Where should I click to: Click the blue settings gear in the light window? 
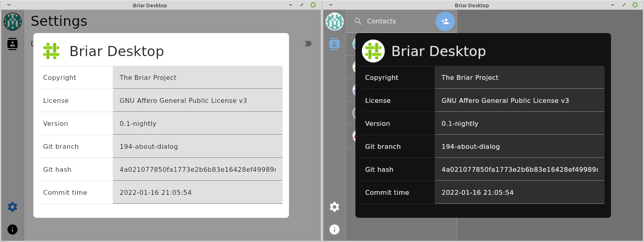12,207
